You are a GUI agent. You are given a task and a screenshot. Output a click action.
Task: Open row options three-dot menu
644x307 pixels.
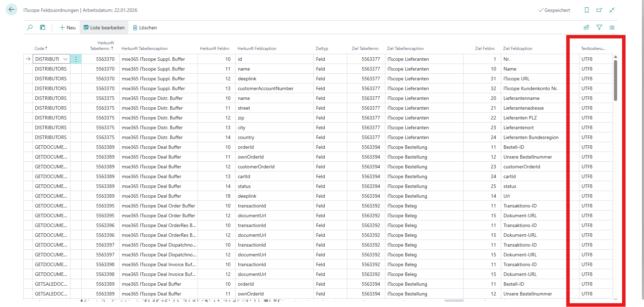pyautogui.click(x=76, y=59)
